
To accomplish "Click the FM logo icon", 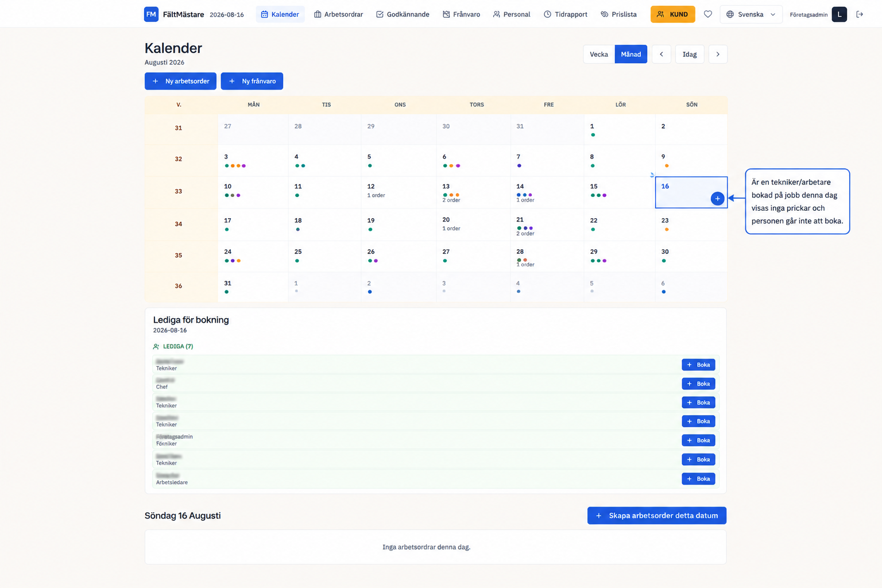I will pos(151,14).
